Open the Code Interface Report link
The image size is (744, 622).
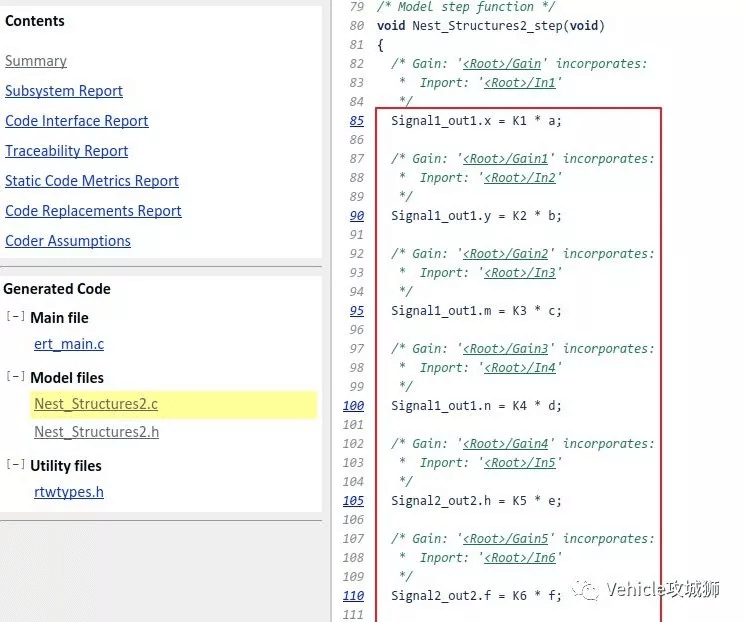77,121
